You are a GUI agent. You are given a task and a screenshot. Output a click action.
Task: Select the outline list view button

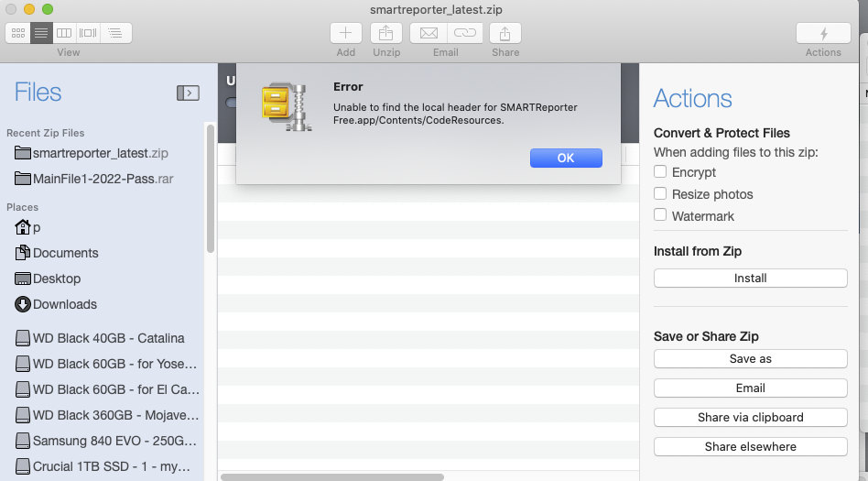pos(115,33)
